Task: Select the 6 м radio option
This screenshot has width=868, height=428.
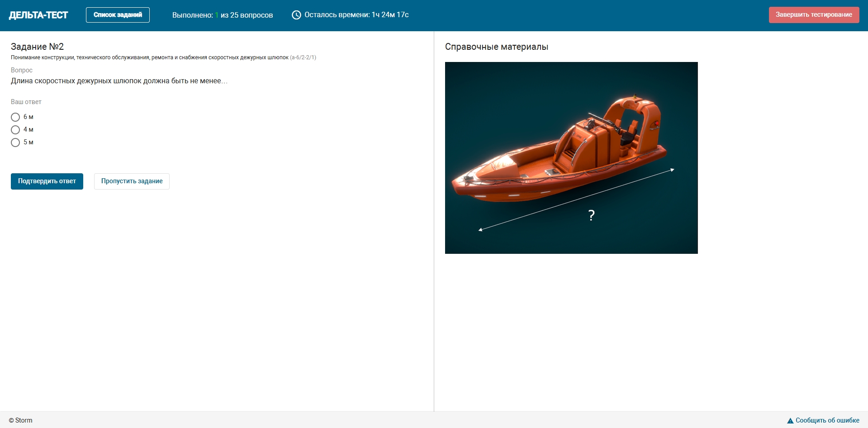Action: click(15, 117)
